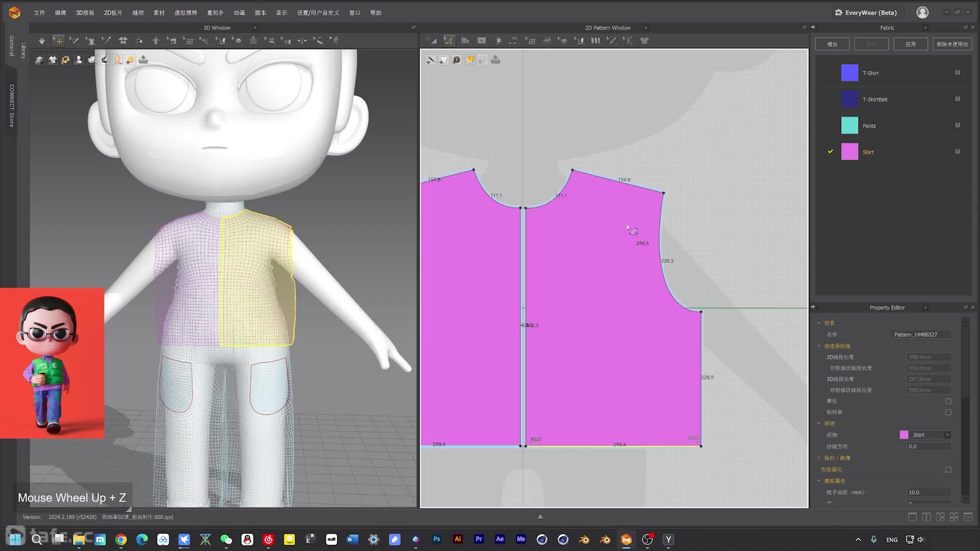The height and width of the screenshot is (551, 980).
Task: Open the Shirt fabric dropdown in the Property Editor
Action: [947, 435]
